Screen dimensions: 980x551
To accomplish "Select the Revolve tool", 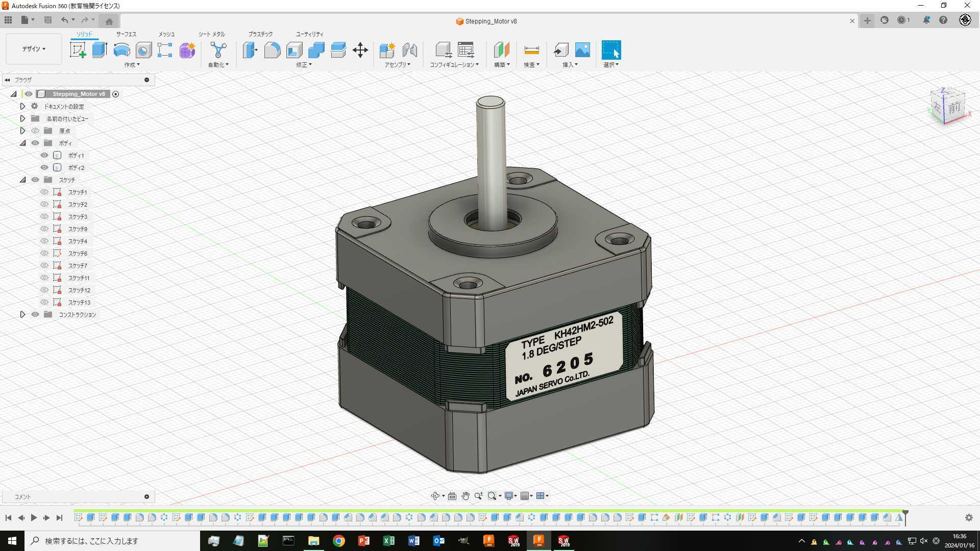I will pos(121,50).
